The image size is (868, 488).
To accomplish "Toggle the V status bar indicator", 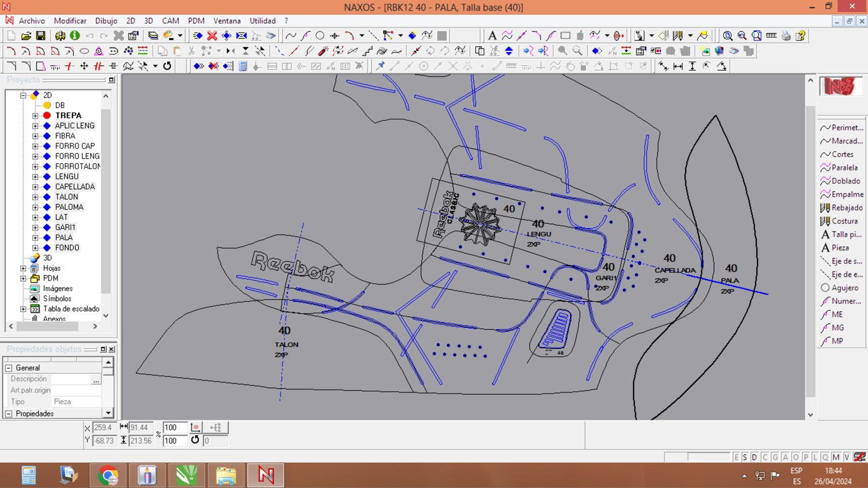I will 847,457.
